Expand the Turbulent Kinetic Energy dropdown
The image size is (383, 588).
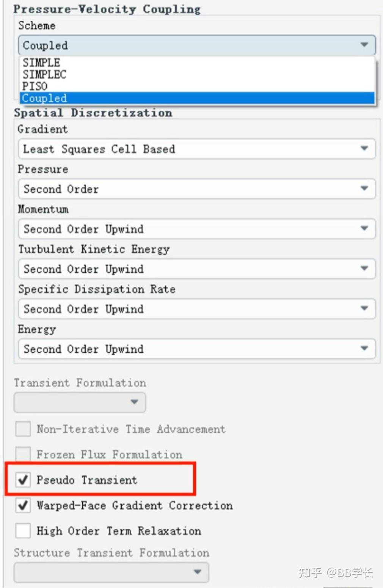(196, 269)
